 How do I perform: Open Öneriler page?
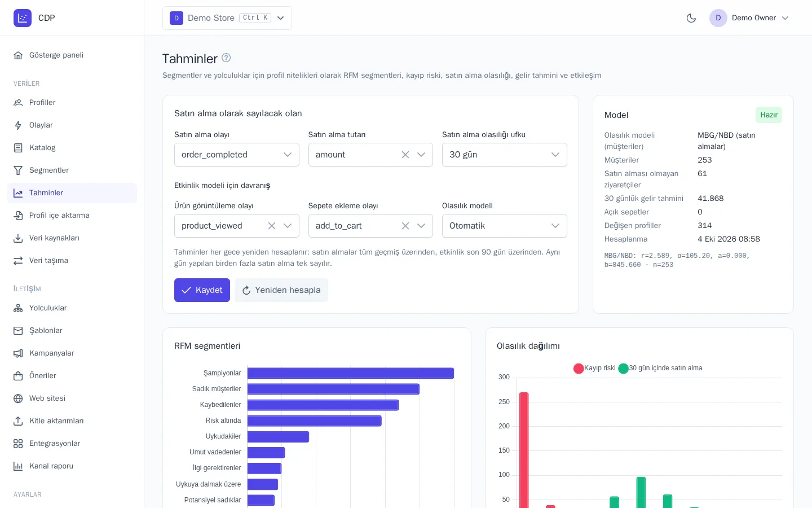[72, 376]
